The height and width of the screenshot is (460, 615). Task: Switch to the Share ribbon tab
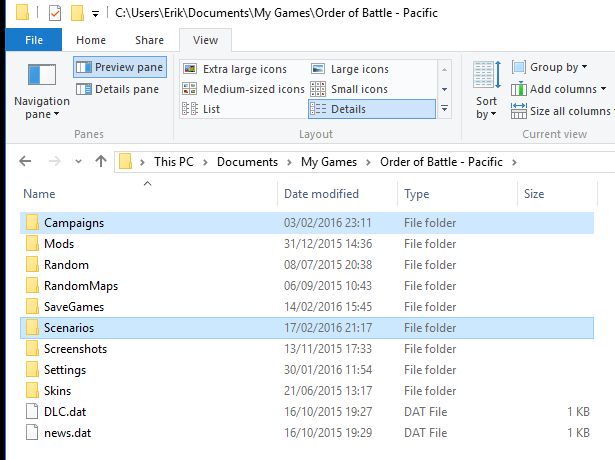[149, 40]
